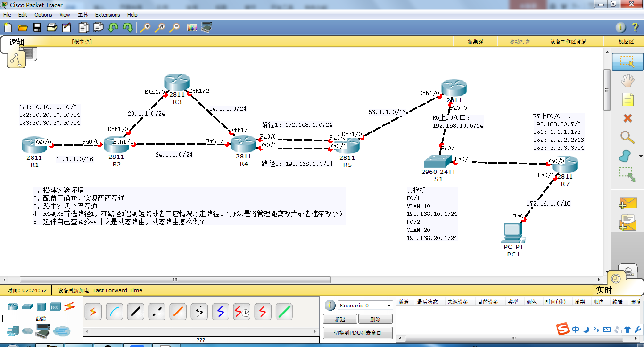644x347 pixels.
Task: Choose Copper Cross-Over dashed cable
Action: [x=157, y=312]
